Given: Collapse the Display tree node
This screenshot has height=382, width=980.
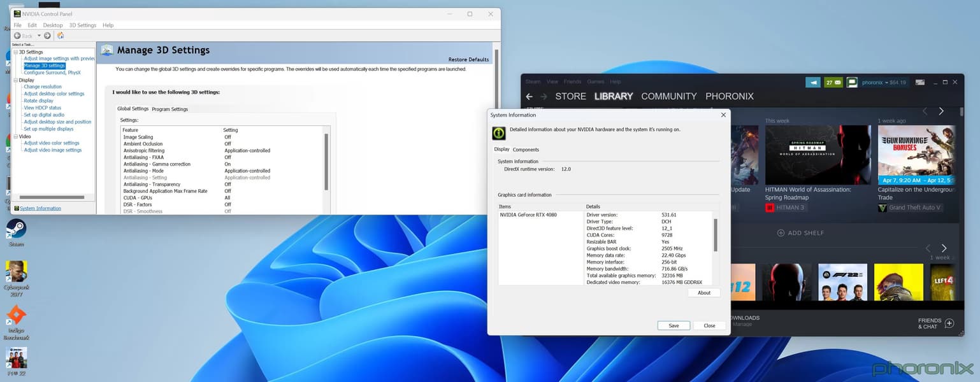Looking at the screenshot, I should (x=16, y=80).
